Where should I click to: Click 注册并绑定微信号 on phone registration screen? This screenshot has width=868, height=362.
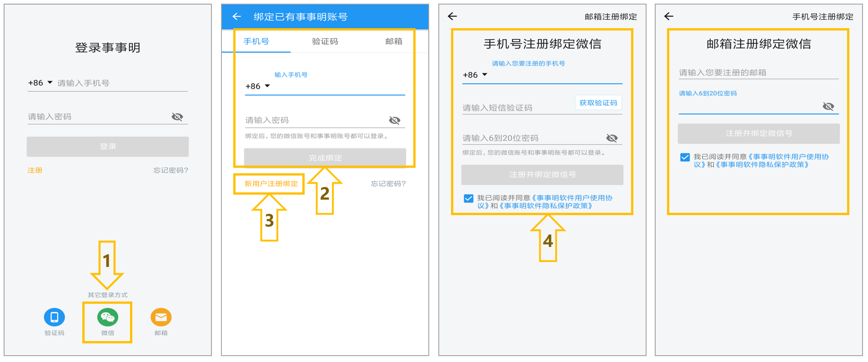(x=542, y=175)
